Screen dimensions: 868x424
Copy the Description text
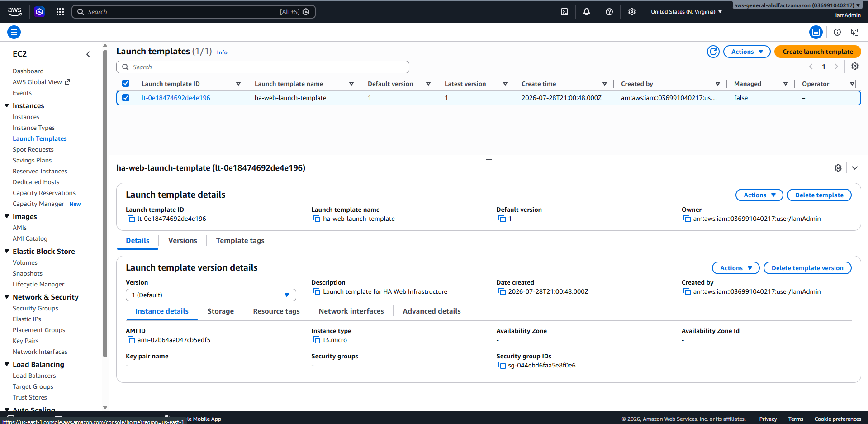point(317,292)
